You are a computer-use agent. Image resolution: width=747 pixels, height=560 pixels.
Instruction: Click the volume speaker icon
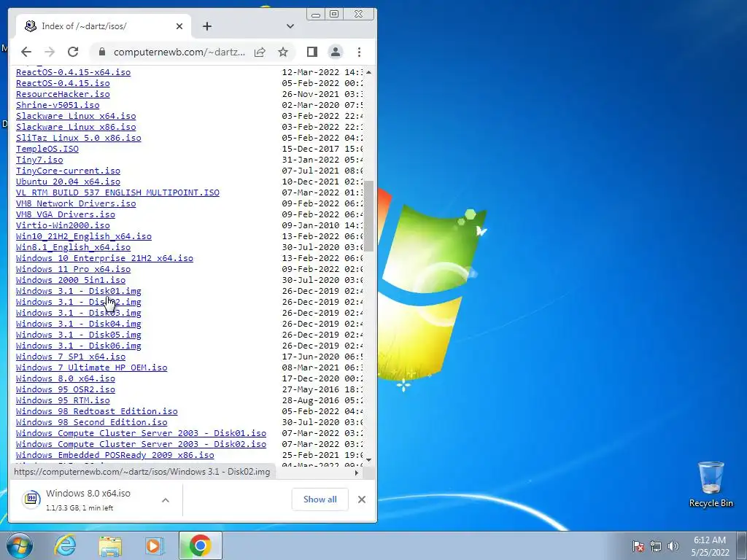(x=673, y=546)
